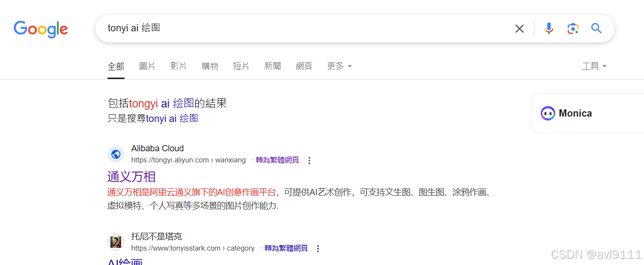Switch to the 網頁 tab
Image resolution: width=644 pixels, height=265 pixels.
304,66
